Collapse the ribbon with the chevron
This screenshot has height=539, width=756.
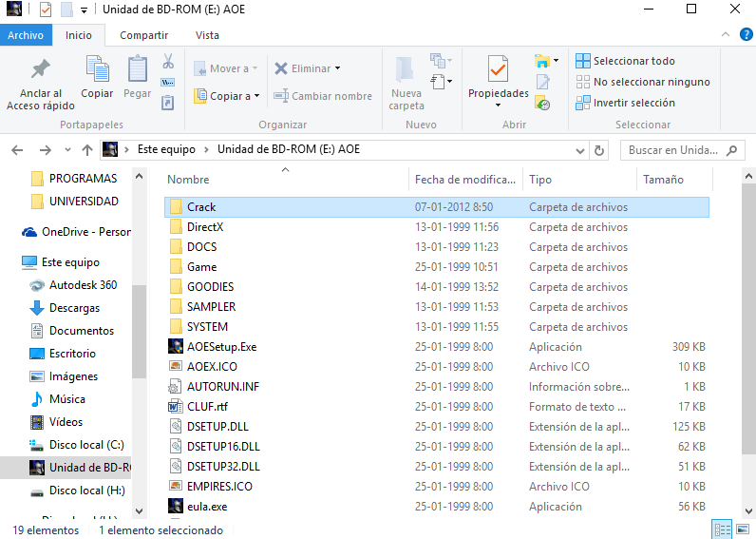[726, 34]
